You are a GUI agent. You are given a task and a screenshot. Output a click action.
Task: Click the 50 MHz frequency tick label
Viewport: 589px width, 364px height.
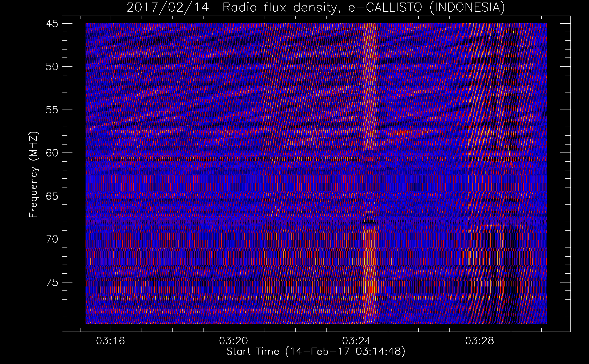pyautogui.click(x=52, y=67)
